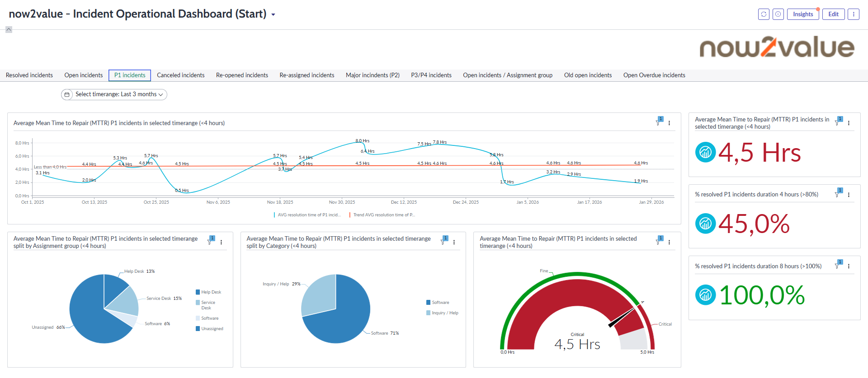Open the dashboard info icon
The height and width of the screenshot is (378, 868).
coord(778,14)
